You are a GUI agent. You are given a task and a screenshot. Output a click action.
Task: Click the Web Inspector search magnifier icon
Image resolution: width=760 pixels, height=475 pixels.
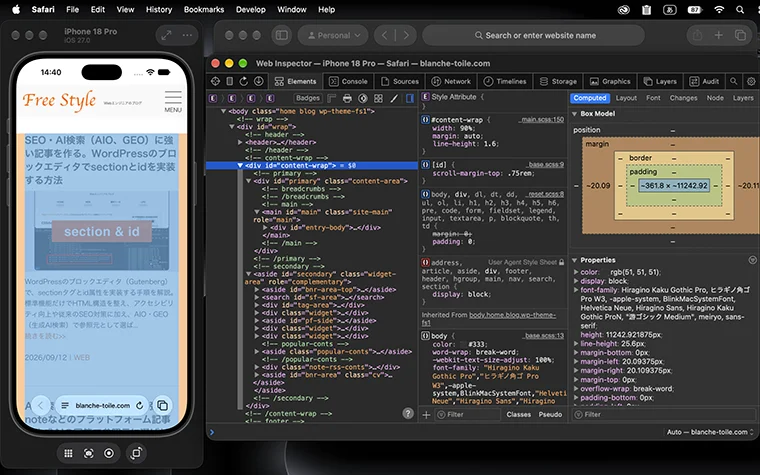coord(734,81)
